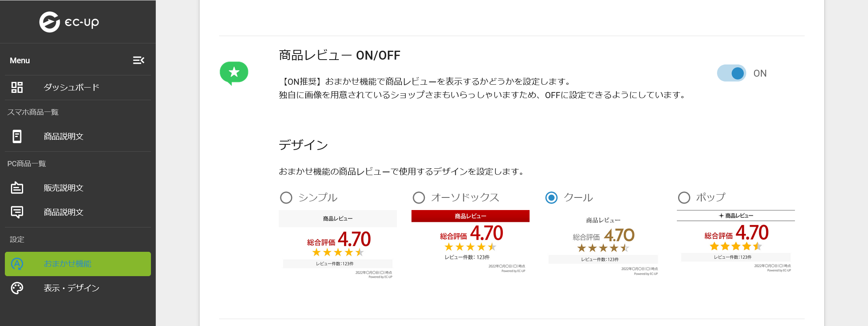Click the dashboard grid icon
This screenshot has height=326, width=868.
17,87
